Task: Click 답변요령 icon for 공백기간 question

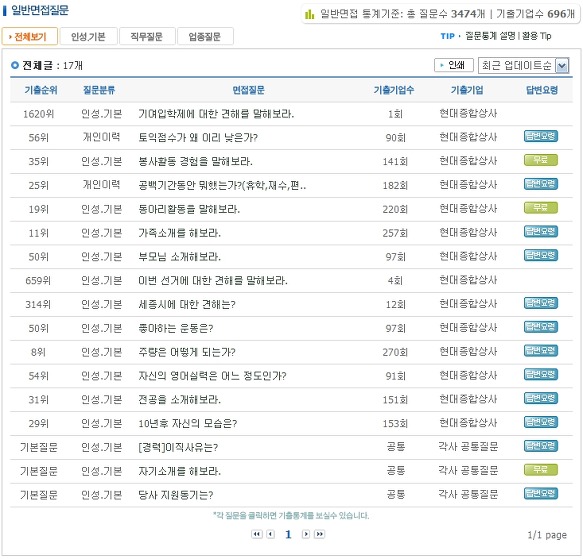Action: pyautogui.click(x=541, y=184)
